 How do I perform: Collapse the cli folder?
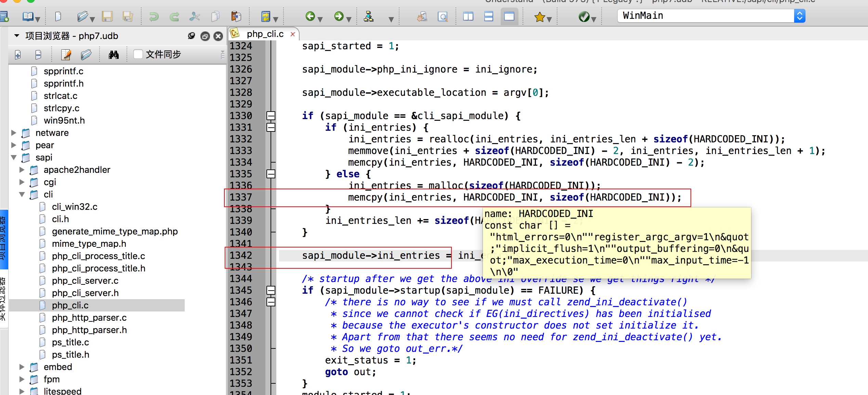pos(22,194)
